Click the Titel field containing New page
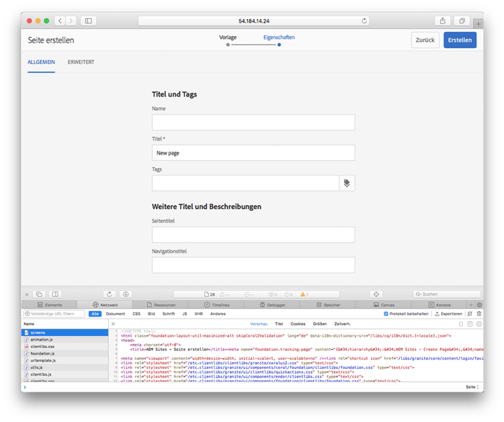Screen dimensions: 504x422 pyautogui.click(x=253, y=153)
